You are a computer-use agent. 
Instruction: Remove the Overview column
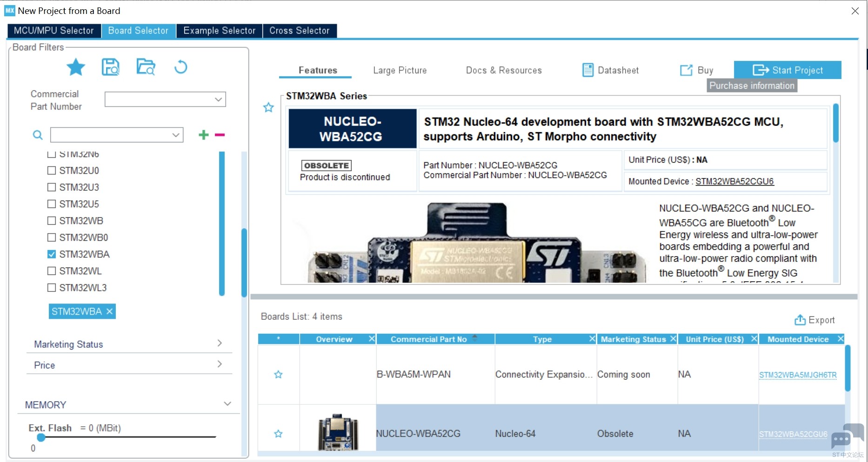[x=372, y=339]
